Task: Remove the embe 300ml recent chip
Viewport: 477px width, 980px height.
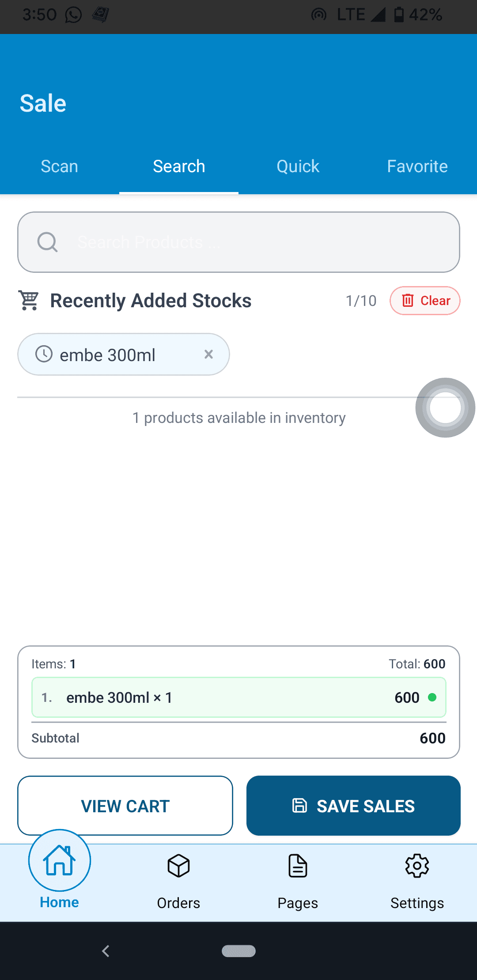Action: coord(208,354)
